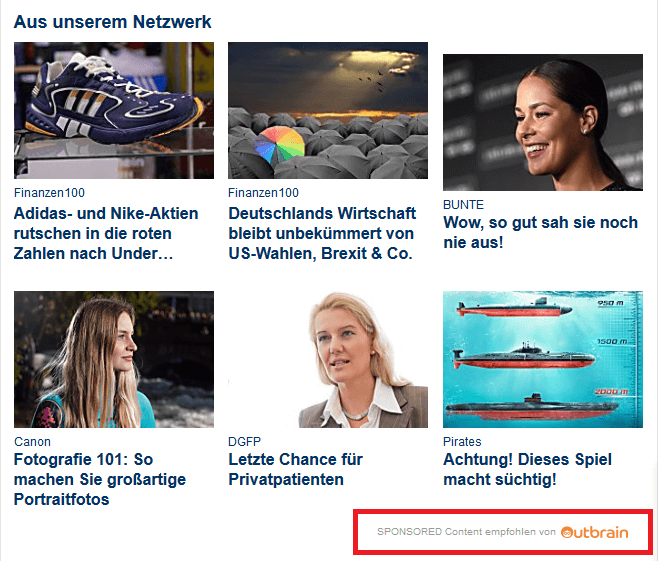658x561 pixels.
Task: Click the Outbrain logo
Action: tap(594, 532)
